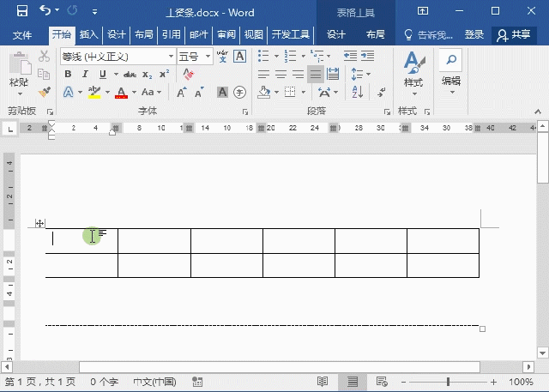Click the Cut scissors icon
The height and width of the screenshot is (392, 549).
click(44, 56)
